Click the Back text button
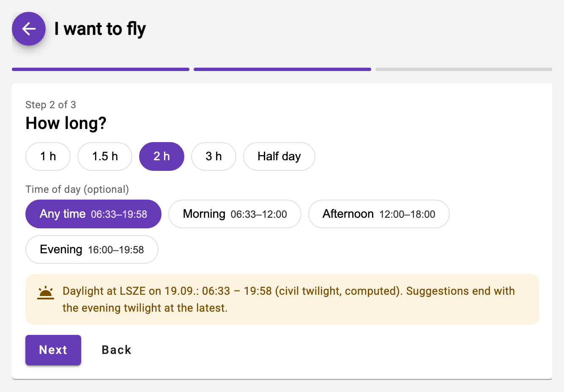The width and height of the screenshot is (564, 392). click(117, 350)
